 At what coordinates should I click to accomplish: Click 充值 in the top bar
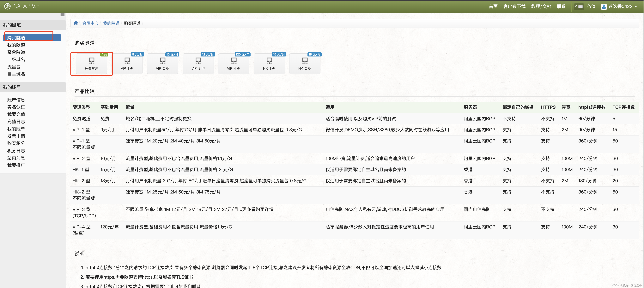coord(591,7)
